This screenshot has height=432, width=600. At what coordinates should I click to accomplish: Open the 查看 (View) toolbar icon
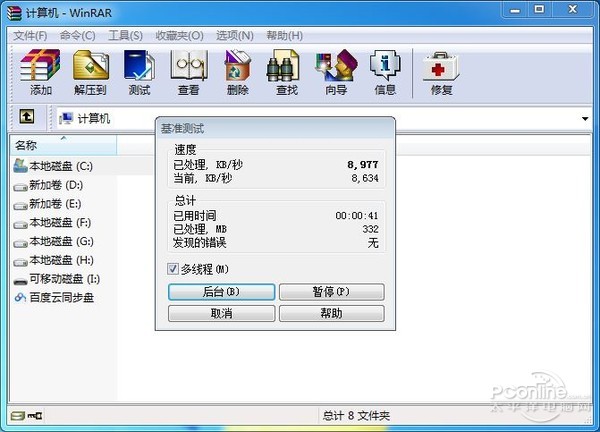click(x=189, y=72)
